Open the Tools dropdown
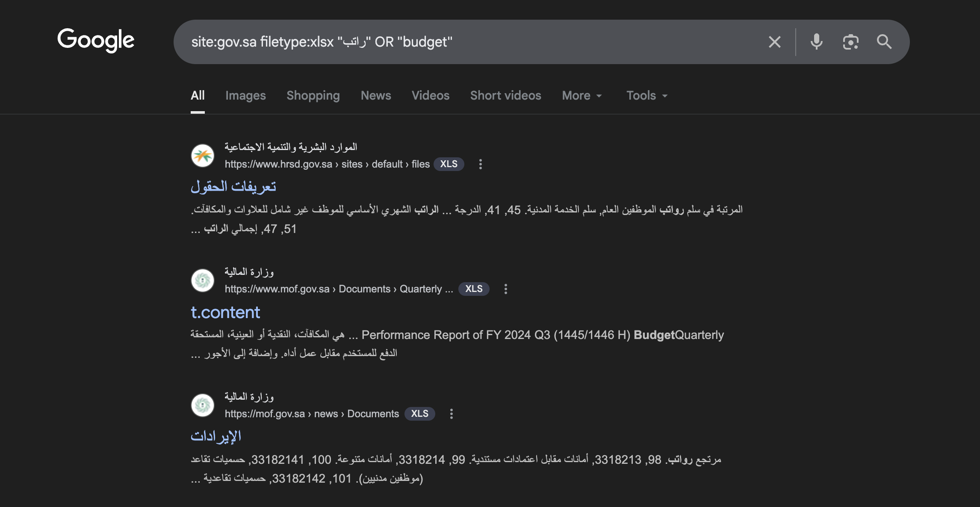Image resolution: width=980 pixels, height=507 pixels. [x=646, y=95]
